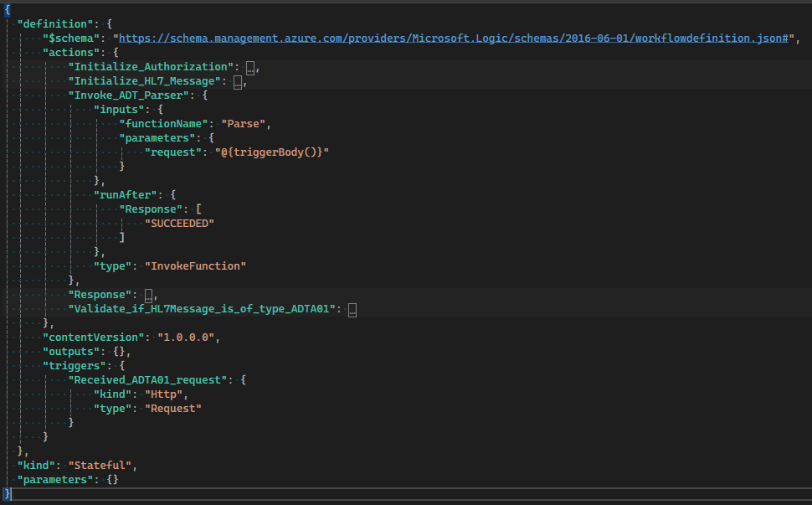Click the "@{triggerBody()}" value
This screenshot has height=505, width=812.
click(x=272, y=152)
